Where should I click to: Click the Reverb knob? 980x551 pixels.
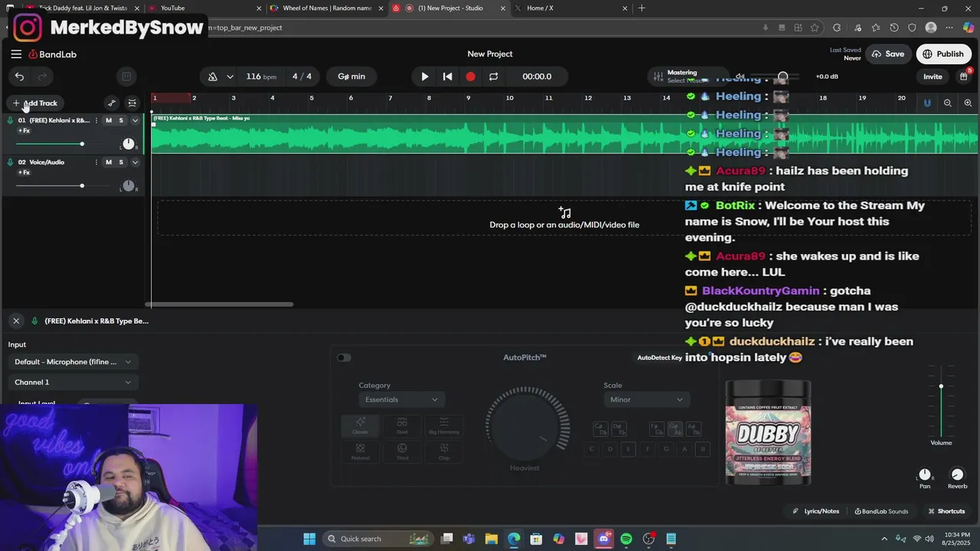(x=957, y=475)
